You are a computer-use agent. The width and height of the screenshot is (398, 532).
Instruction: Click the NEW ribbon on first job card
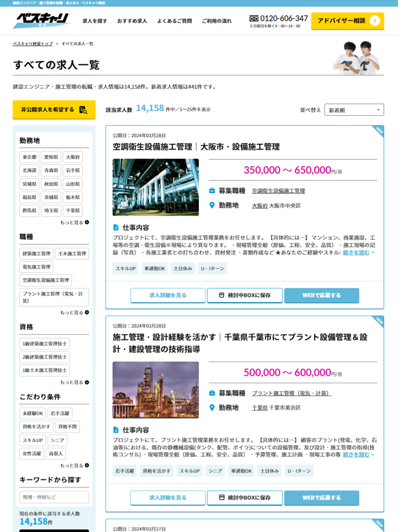coord(378,131)
